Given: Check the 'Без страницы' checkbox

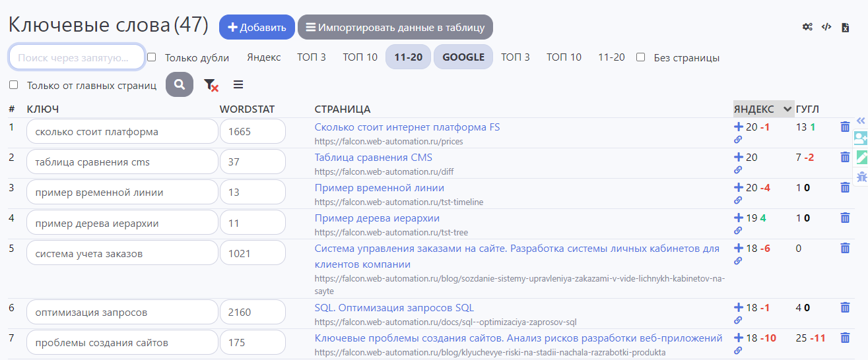Looking at the screenshot, I should click(x=640, y=57).
